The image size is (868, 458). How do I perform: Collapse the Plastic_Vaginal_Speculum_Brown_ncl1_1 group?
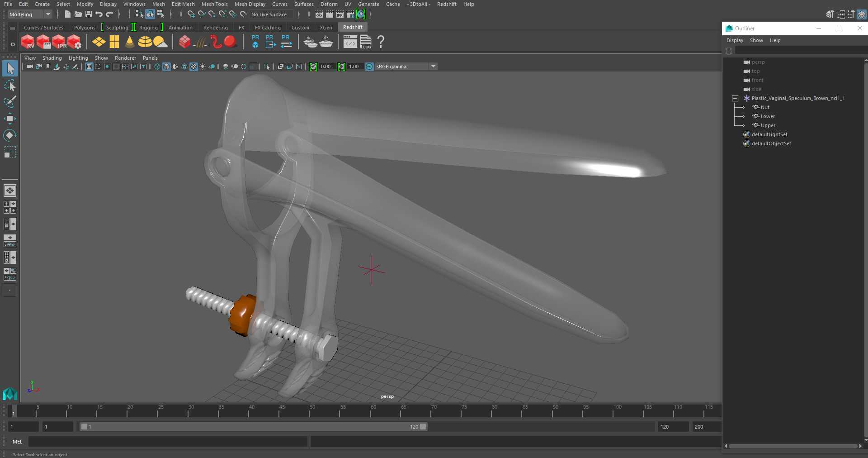[x=735, y=98]
